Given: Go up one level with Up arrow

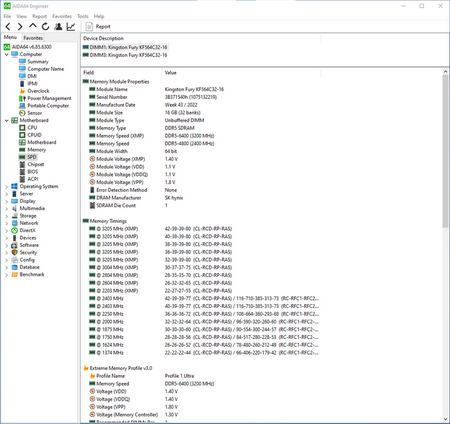Looking at the screenshot, I should pos(33,26).
